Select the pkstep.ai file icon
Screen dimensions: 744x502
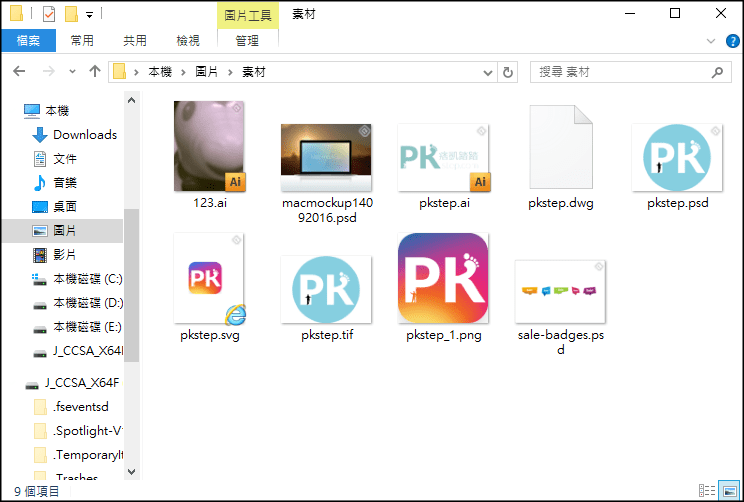coord(443,157)
